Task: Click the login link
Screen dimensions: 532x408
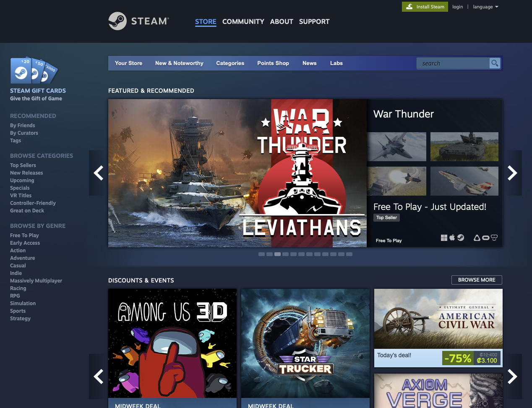Action: pos(458,7)
